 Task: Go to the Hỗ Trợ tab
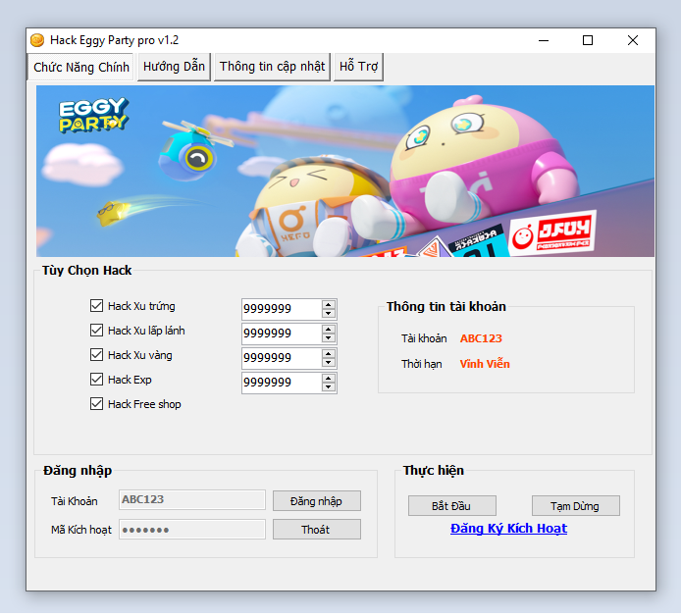click(x=358, y=67)
